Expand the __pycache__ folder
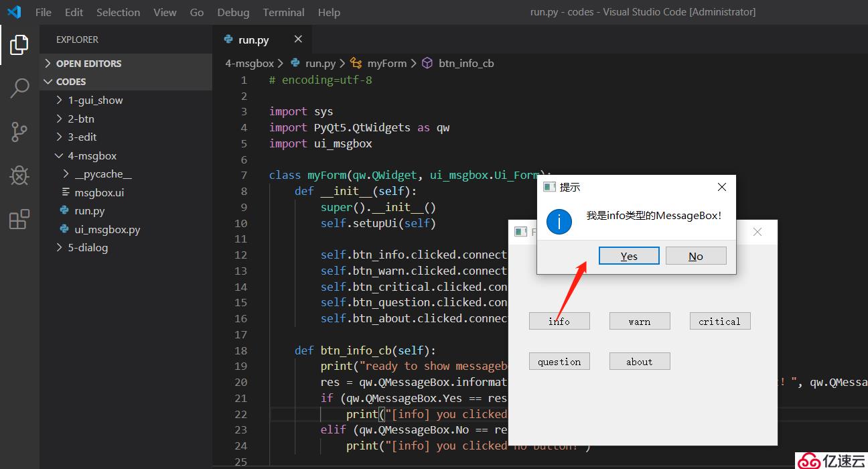The width and height of the screenshot is (868, 469). 126,174
